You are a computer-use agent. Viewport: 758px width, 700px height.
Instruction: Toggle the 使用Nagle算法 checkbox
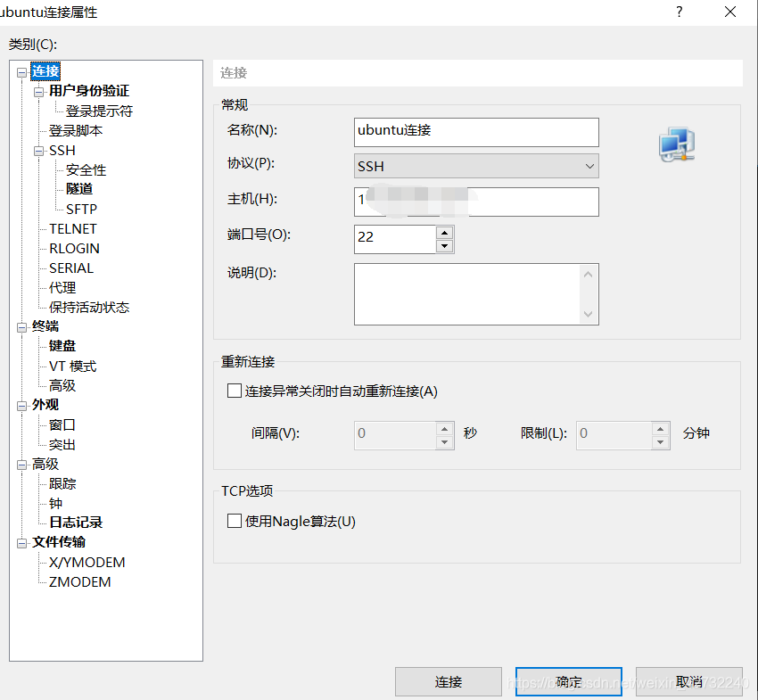(235, 521)
